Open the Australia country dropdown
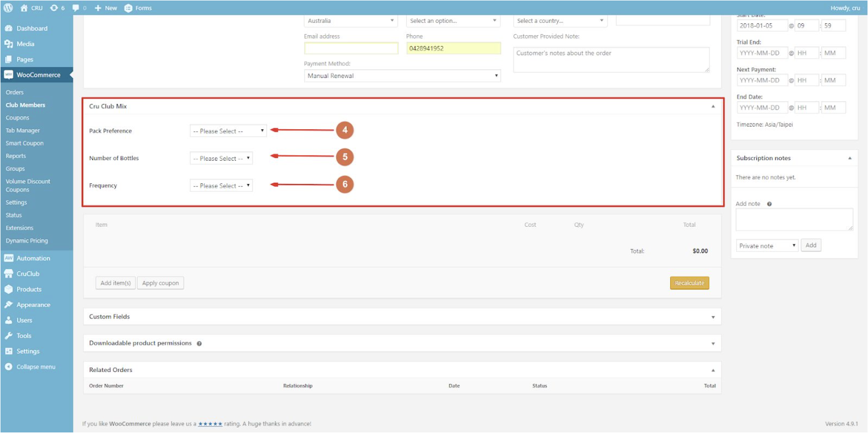The width and height of the screenshot is (868, 434). pos(351,21)
